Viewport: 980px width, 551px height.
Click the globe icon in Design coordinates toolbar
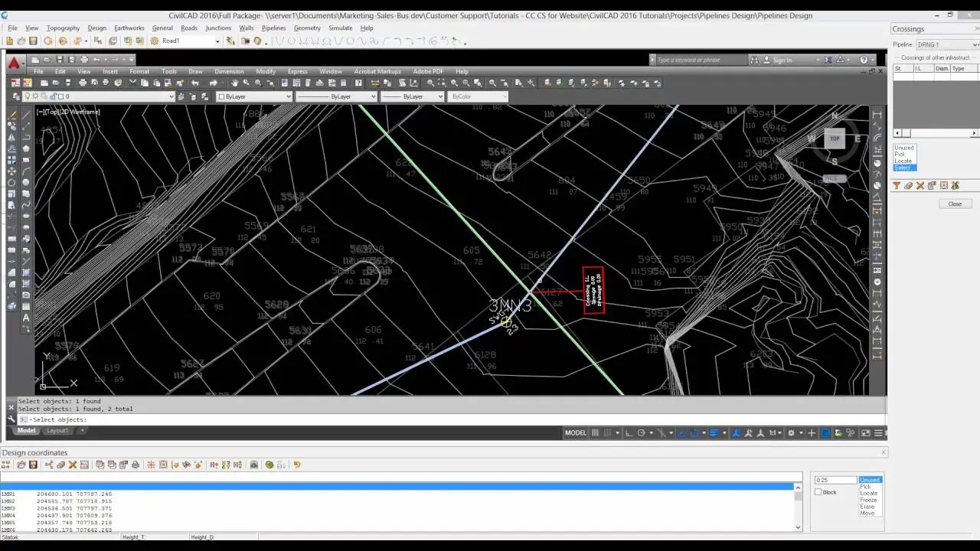[x=269, y=465]
